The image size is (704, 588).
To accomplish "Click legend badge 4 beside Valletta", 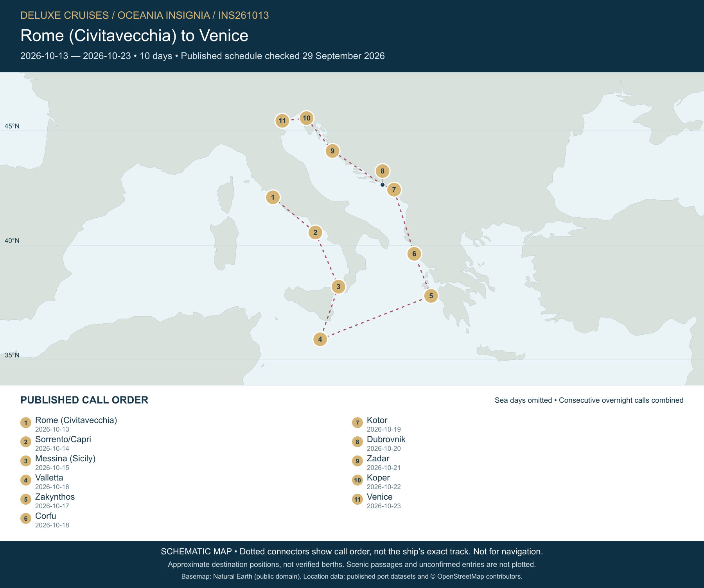I will tap(26, 480).
